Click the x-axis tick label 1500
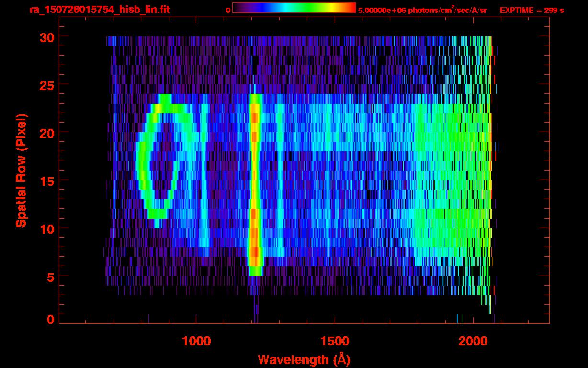The height and width of the screenshot is (368, 588). click(335, 341)
